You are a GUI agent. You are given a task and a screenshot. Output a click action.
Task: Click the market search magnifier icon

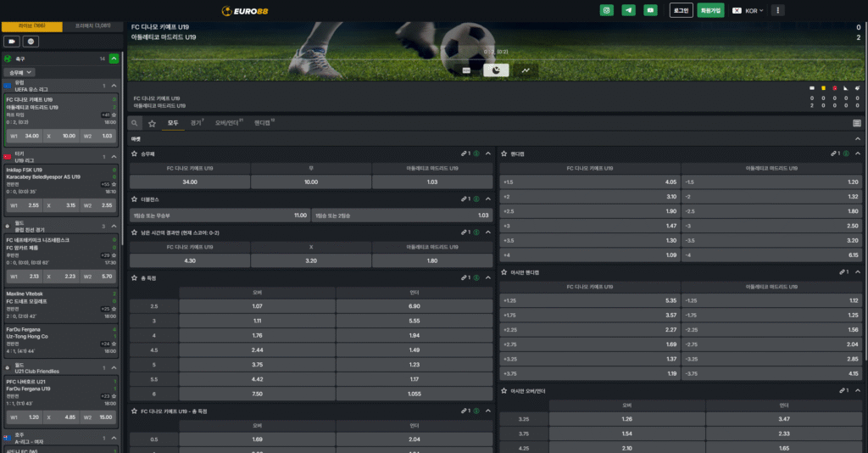[x=135, y=123]
